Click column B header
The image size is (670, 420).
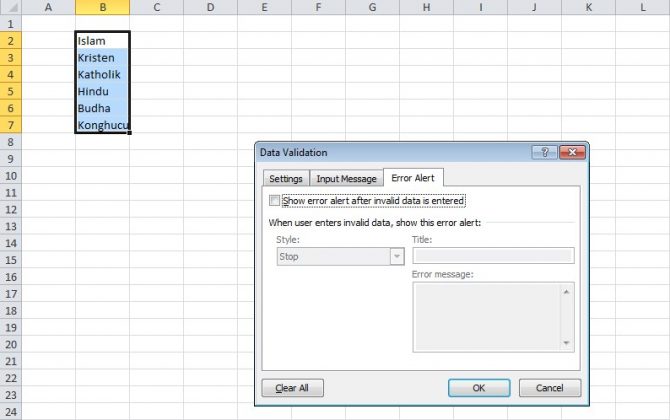[x=102, y=8]
